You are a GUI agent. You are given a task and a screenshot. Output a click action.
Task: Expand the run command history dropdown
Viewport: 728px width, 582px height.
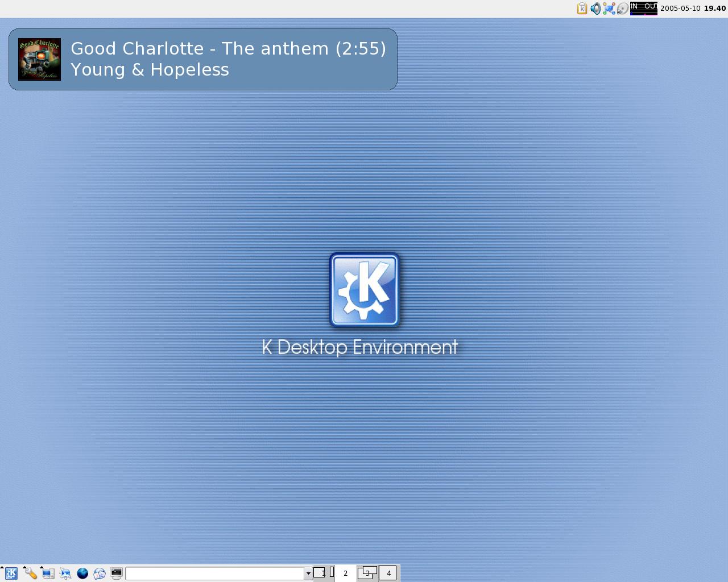[308, 573]
